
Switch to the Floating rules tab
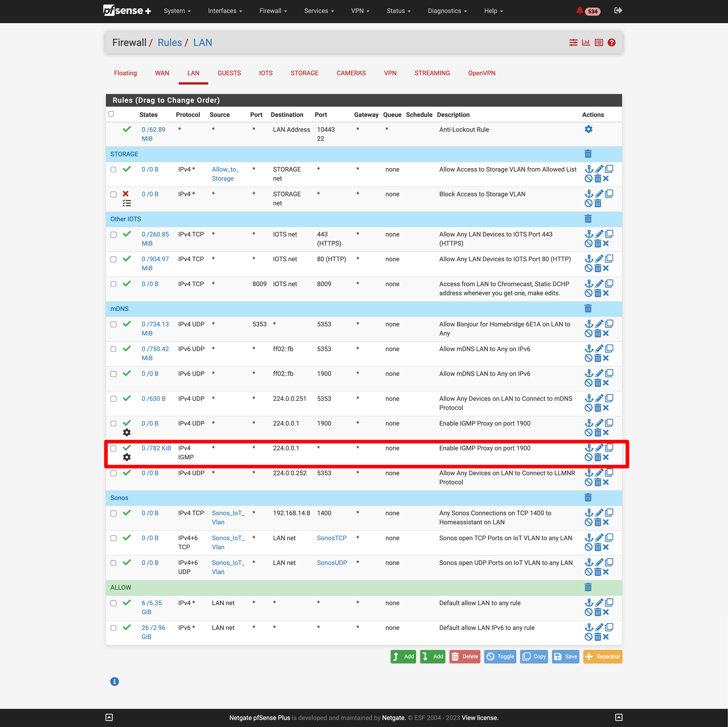[x=126, y=73]
